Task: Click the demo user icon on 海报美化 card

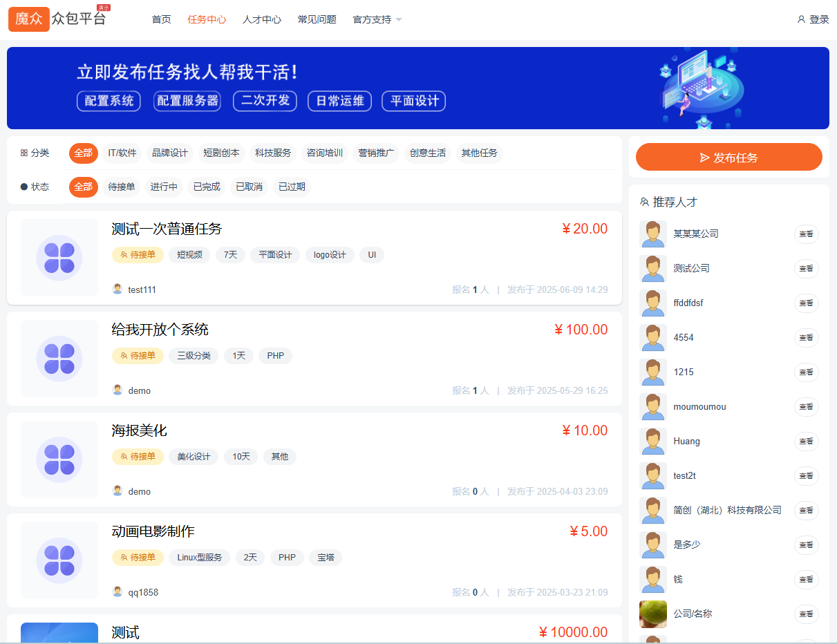Action: click(117, 491)
